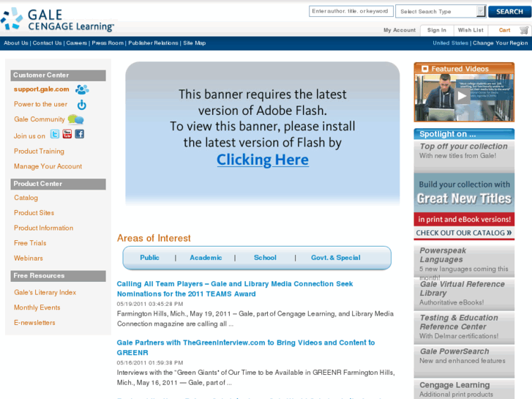Open Powerspeak Languages spotlight item
532x399 pixels.
click(464, 261)
